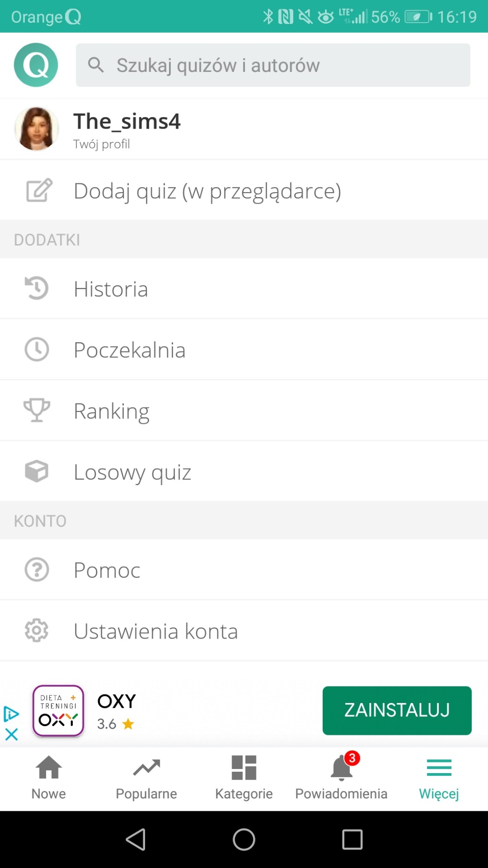Tap the Dodaj quiz edit icon
The image size is (488, 868).
coord(39,190)
